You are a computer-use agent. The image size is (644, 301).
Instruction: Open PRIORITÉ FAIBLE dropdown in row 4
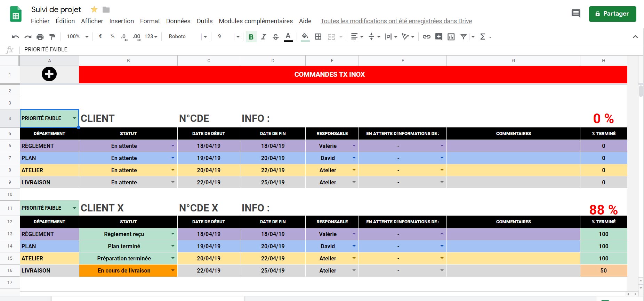click(x=74, y=118)
